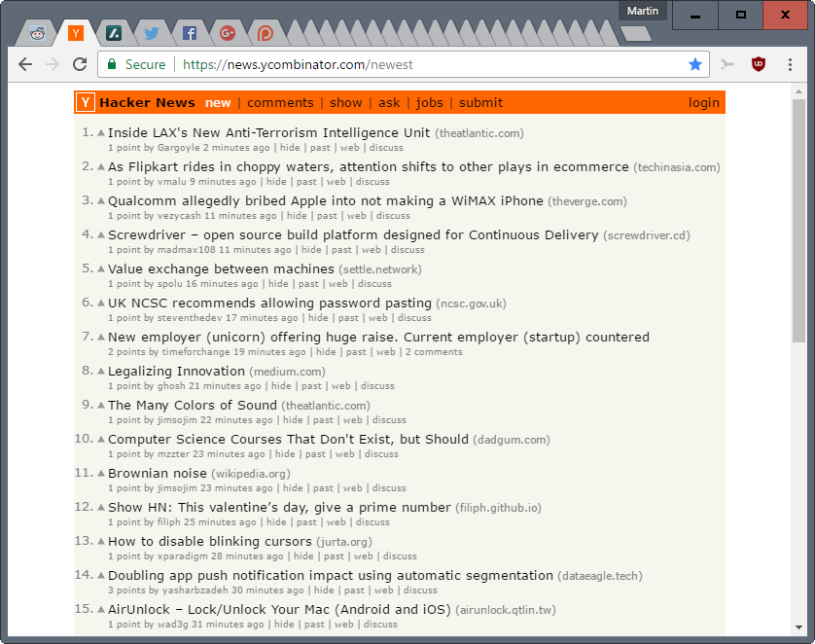Upvote the Qualcomm WiMAX iPhone story
The height and width of the screenshot is (644, 815).
tap(101, 200)
